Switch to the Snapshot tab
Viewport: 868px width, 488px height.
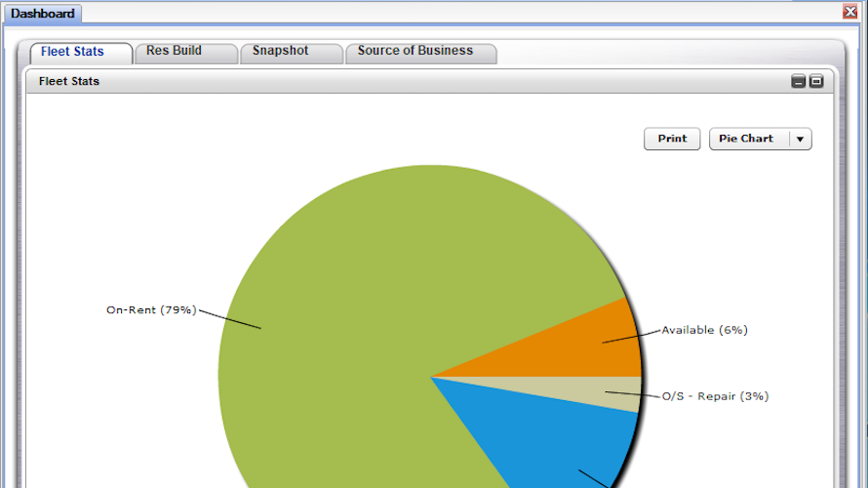click(292, 52)
